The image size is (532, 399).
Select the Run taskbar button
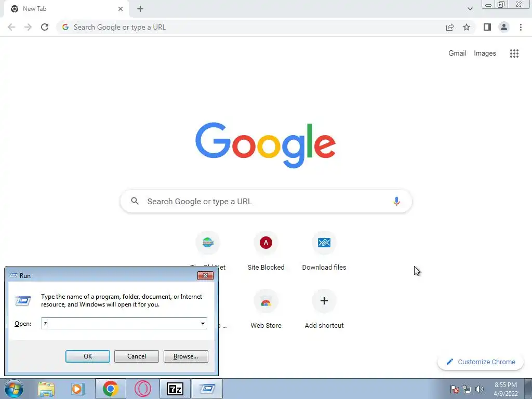(x=207, y=389)
